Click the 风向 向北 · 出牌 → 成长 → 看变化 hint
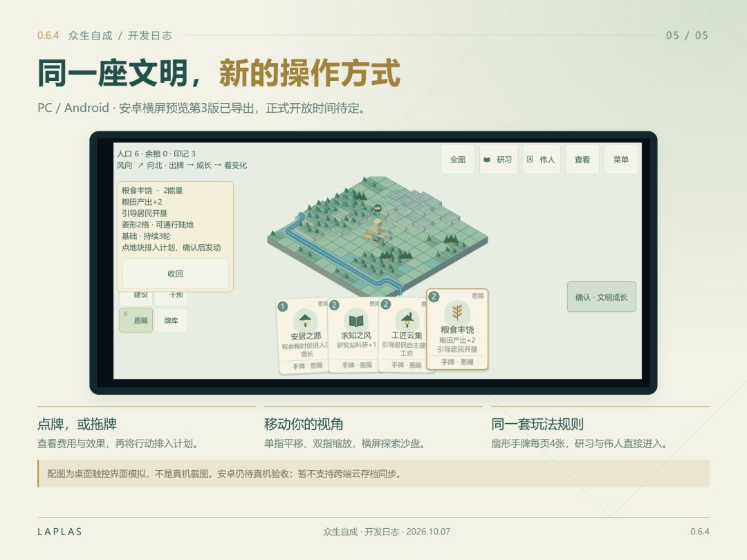 coord(182,165)
